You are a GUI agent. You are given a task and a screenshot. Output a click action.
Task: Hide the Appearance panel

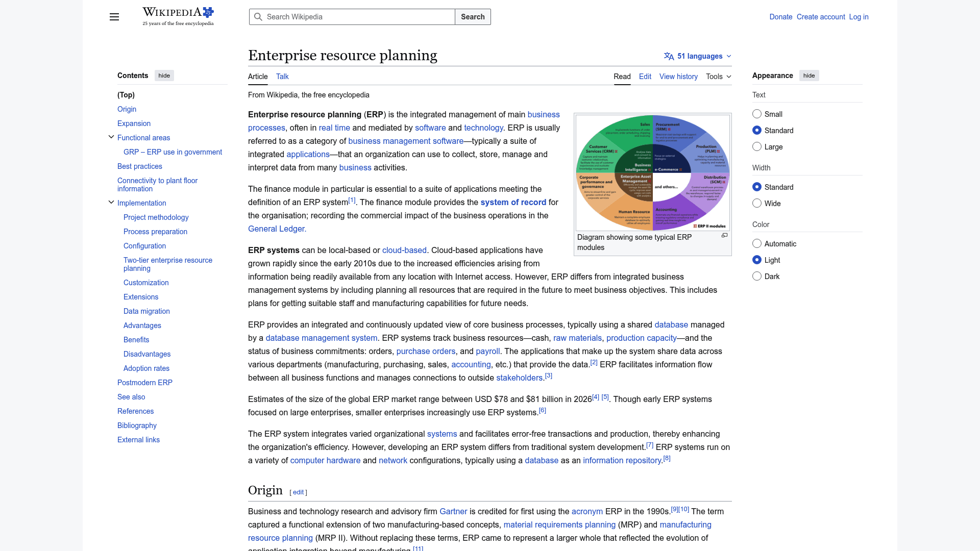[809, 76]
